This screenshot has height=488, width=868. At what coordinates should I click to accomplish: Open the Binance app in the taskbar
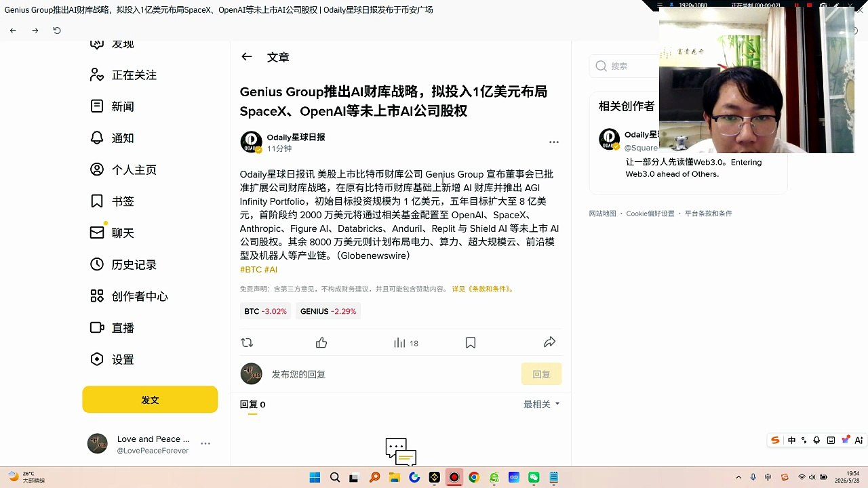[x=434, y=477]
